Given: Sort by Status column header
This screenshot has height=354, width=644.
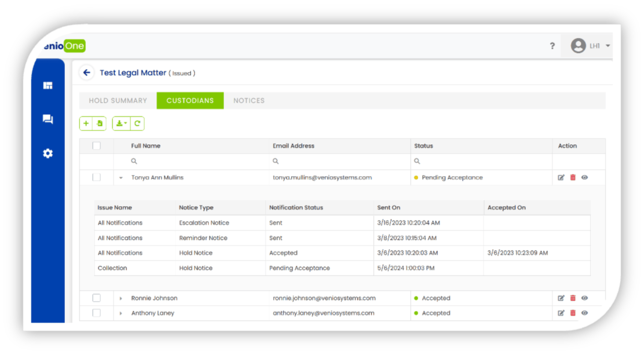Looking at the screenshot, I should 423,146.
